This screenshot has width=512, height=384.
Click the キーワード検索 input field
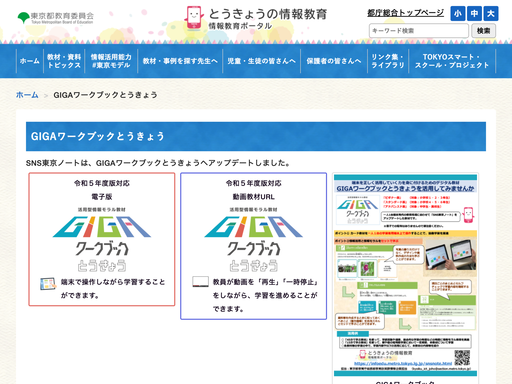coord(419,31)
